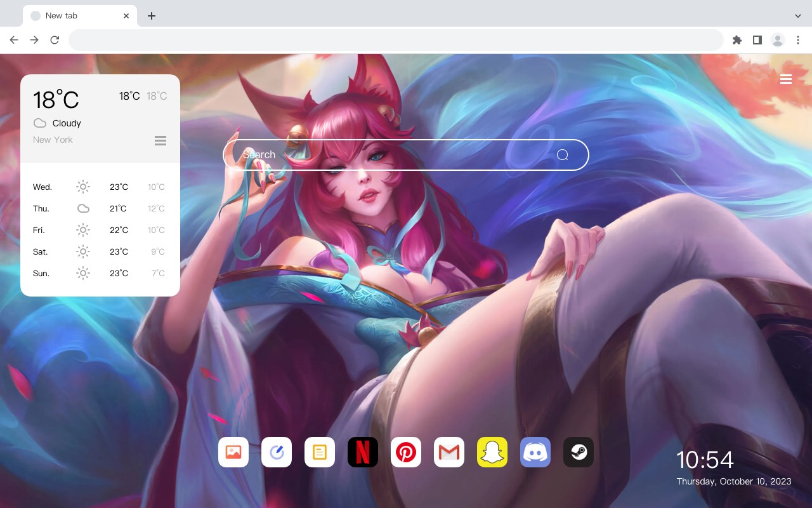
Task: Click the 10:54 clock display
Action: point(705,460)
